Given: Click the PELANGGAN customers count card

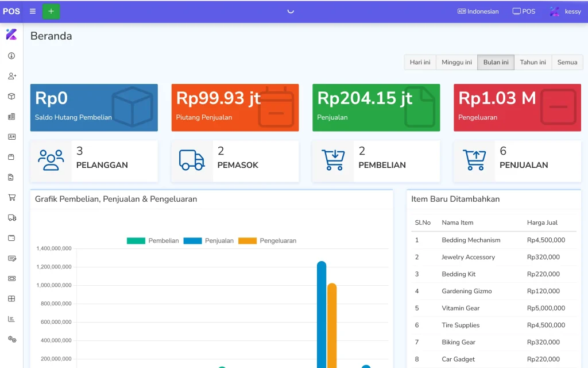Looking at the screenshot, I should (x=94, y=162).
